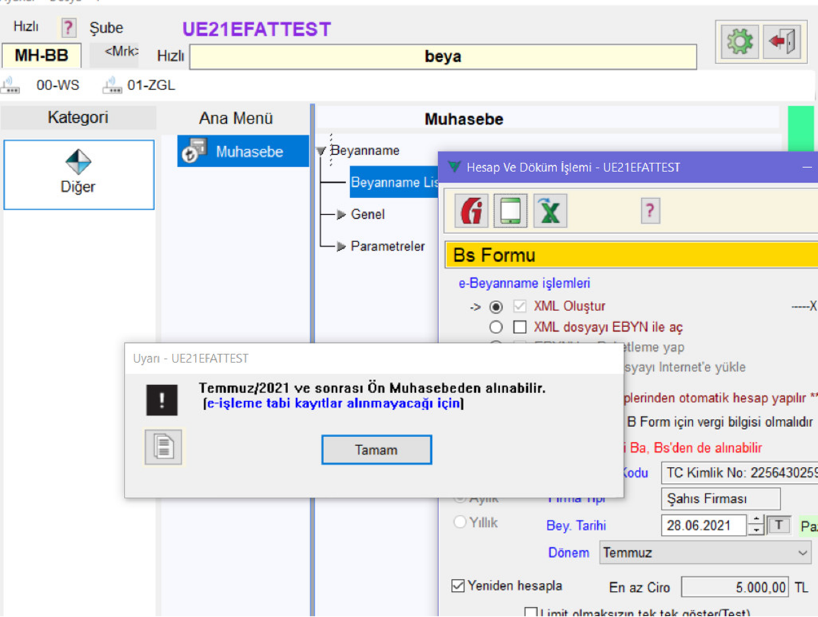This screenshot has width=818, height=617.
Task: Check the XML dosyayı EBYN ile aç checkbox
Action: [x=520, y=327]
